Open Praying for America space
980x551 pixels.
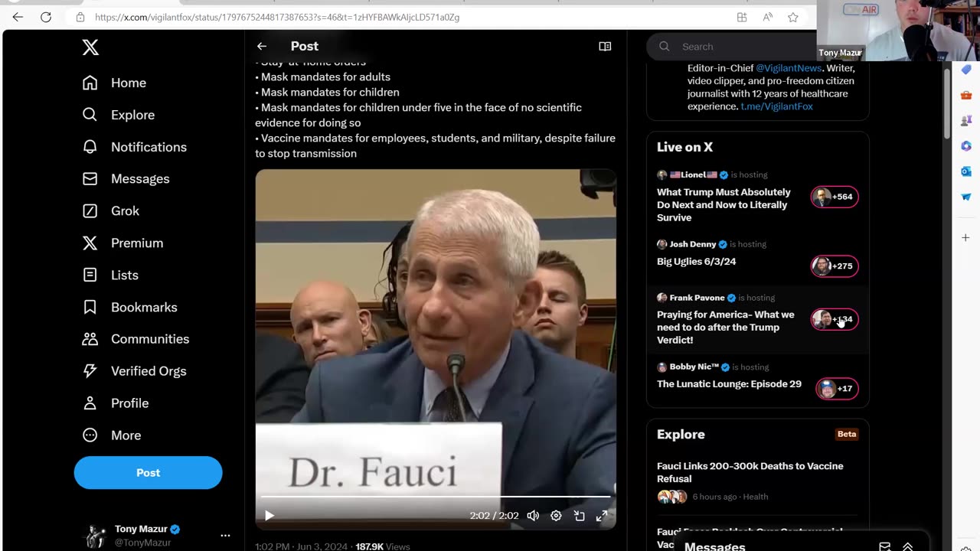click(726, 328)
